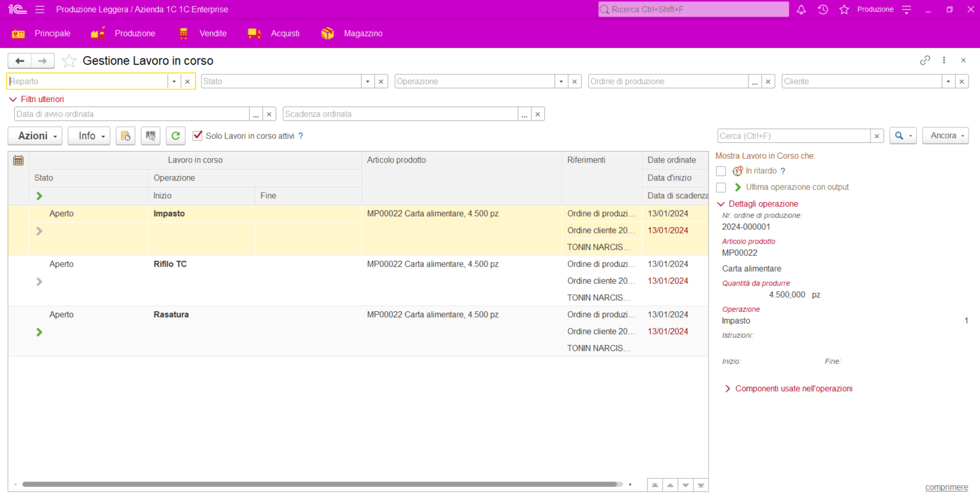Click the document-with-clock toolbar icon
Viewport: 980px width, 496px height.
click(x=125, y=136)
